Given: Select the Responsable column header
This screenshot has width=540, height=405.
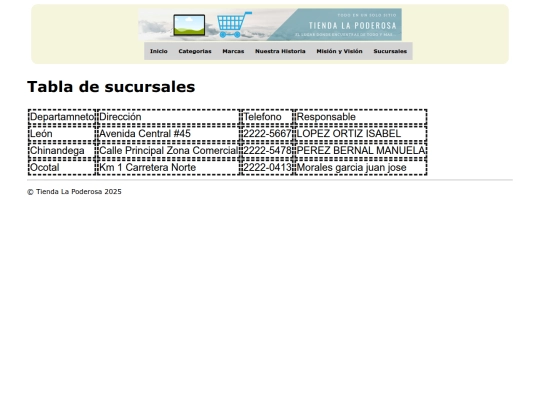Looking at the screenshot, I should click(361, 117).
